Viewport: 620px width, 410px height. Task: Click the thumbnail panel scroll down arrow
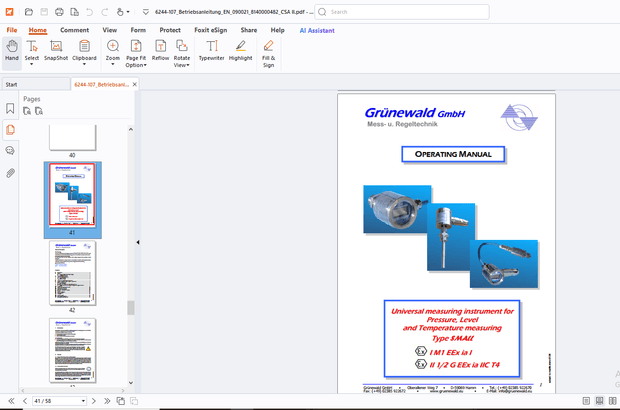click(x=130, y=383)
